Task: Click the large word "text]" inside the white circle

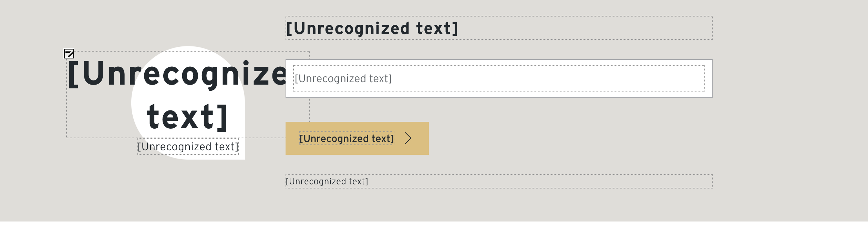Action: [x=187, y=117]
